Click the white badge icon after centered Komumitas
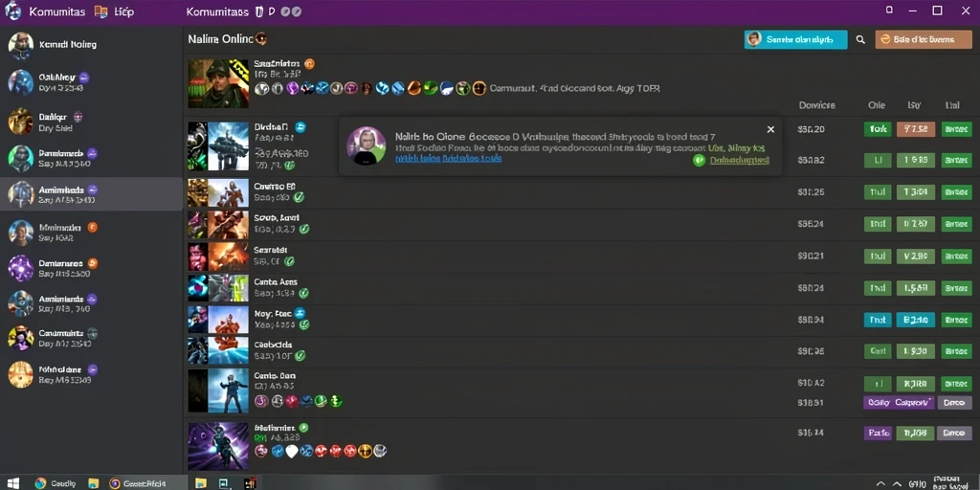 pos(259,11)
